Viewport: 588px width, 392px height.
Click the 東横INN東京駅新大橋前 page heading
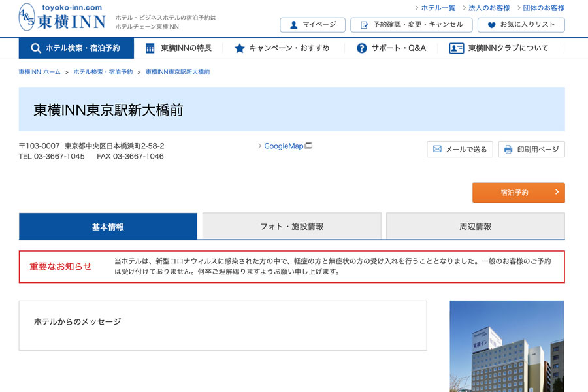click(x=108, y=110)
